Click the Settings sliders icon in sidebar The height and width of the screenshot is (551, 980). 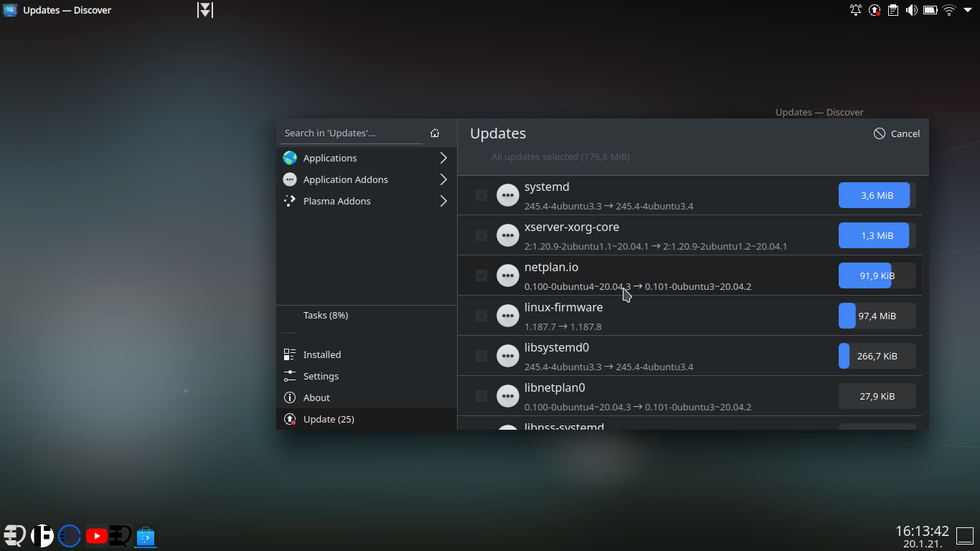pyautogui.click(x=290, y=376)
